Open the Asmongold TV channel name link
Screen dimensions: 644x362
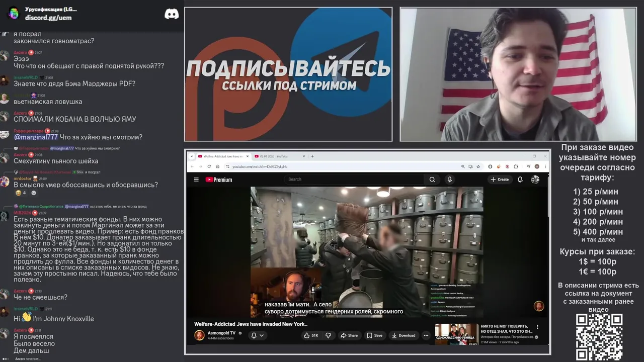[222, 333]
